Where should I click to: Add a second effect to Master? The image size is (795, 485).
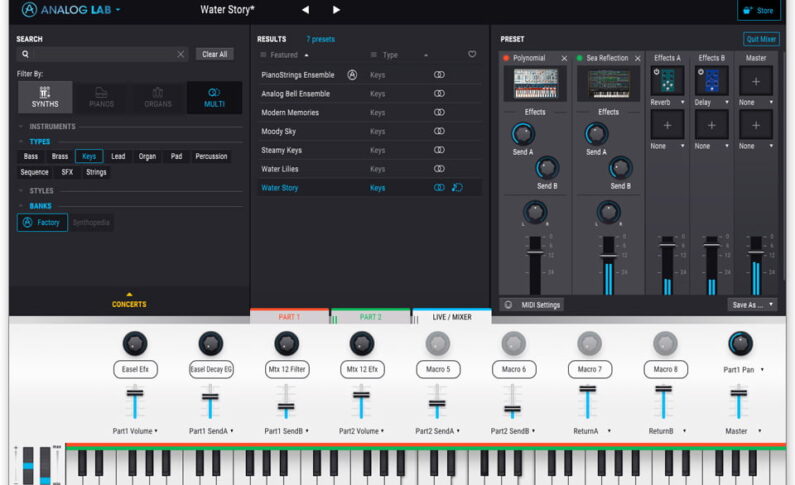(x=755, y=125)
